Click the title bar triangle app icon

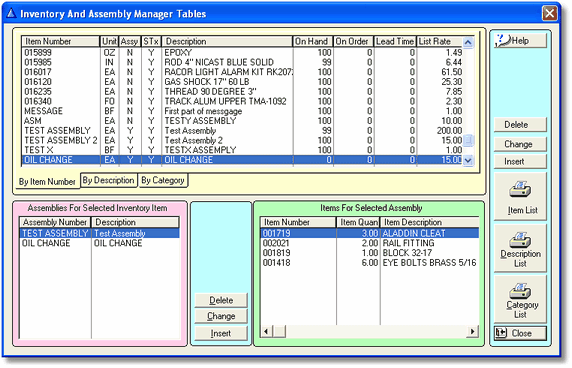coord(11,13)
